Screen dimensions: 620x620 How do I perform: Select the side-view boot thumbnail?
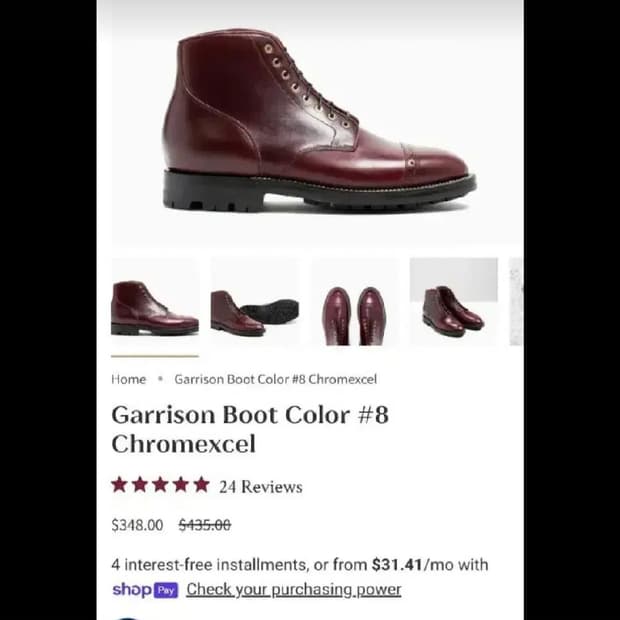pyautogui.click(x=155, y=302)
